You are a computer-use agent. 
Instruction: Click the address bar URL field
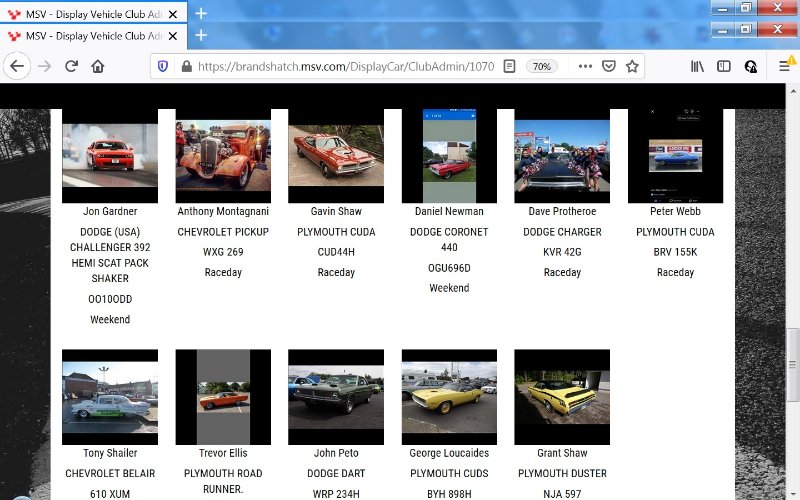(340, 66)
